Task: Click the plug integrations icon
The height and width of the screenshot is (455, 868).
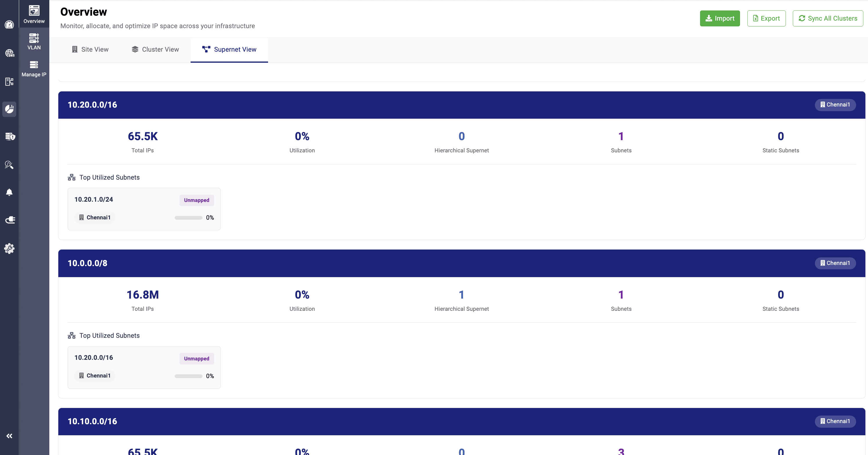Action: 10,220
